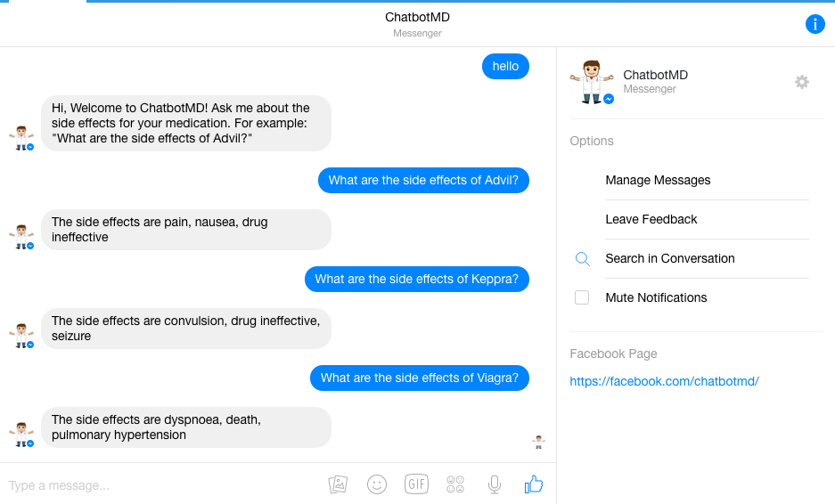This screenshot has width=835, height=504.
Task: Click the small seen-receipt avatar
Action: point(538,442)
